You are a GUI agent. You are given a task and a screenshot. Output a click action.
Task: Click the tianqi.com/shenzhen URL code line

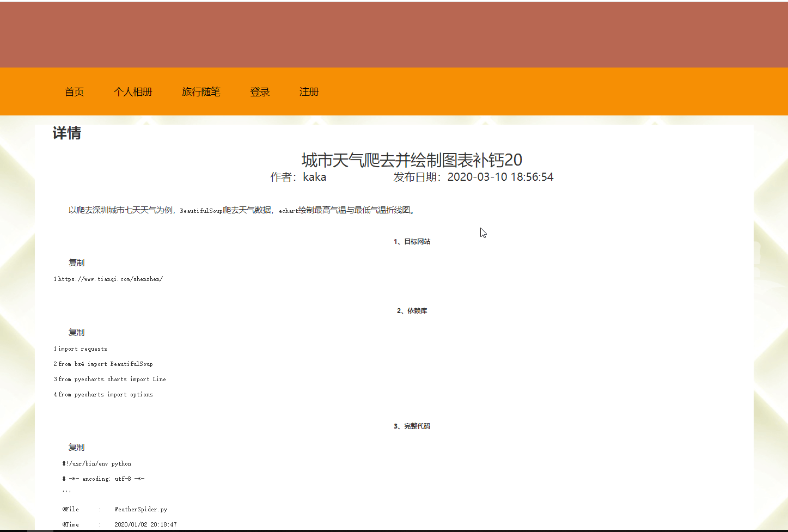(x=110, y=279)
